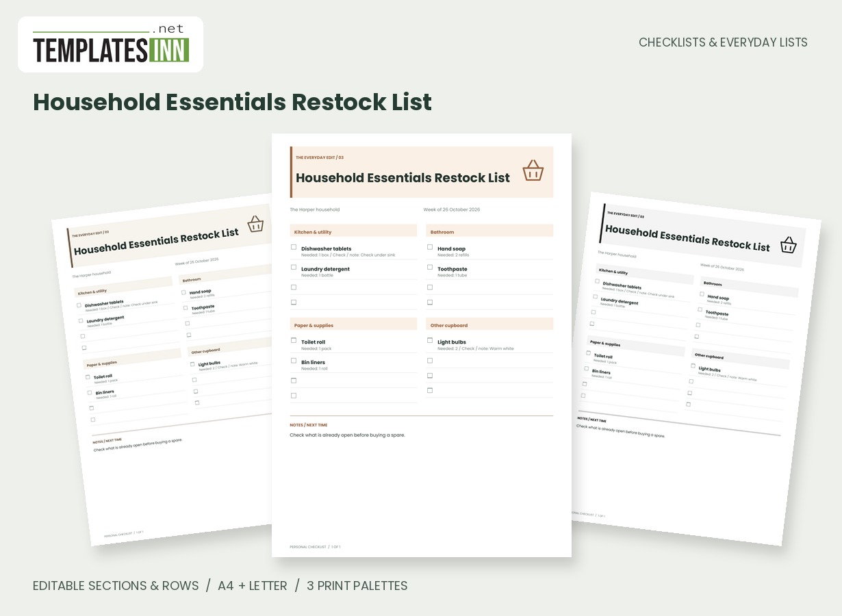Image resolution: width=842 pixels, height=616 pixels.
Task: Click 'Laundry detergent' label on left page
Action: point(105,319)
